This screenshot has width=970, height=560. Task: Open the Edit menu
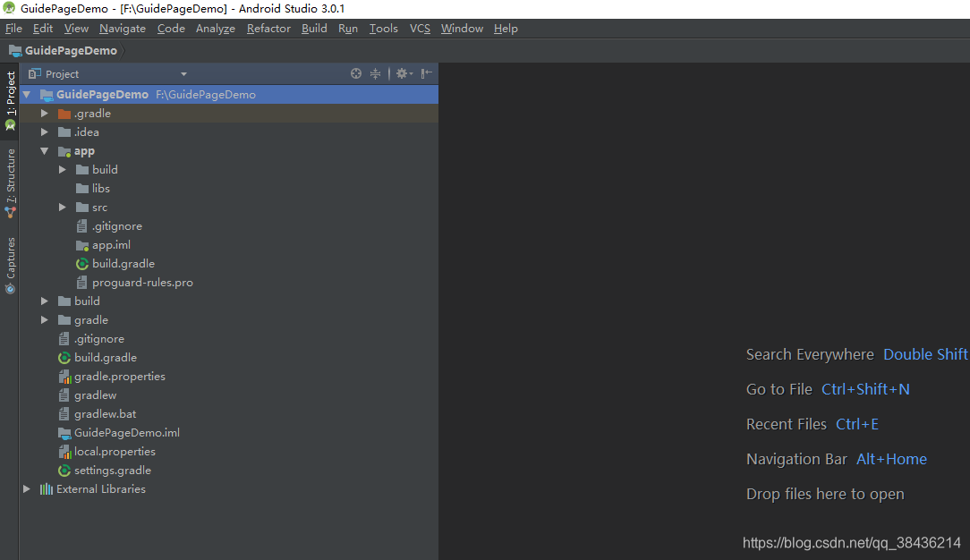(43, 29)
